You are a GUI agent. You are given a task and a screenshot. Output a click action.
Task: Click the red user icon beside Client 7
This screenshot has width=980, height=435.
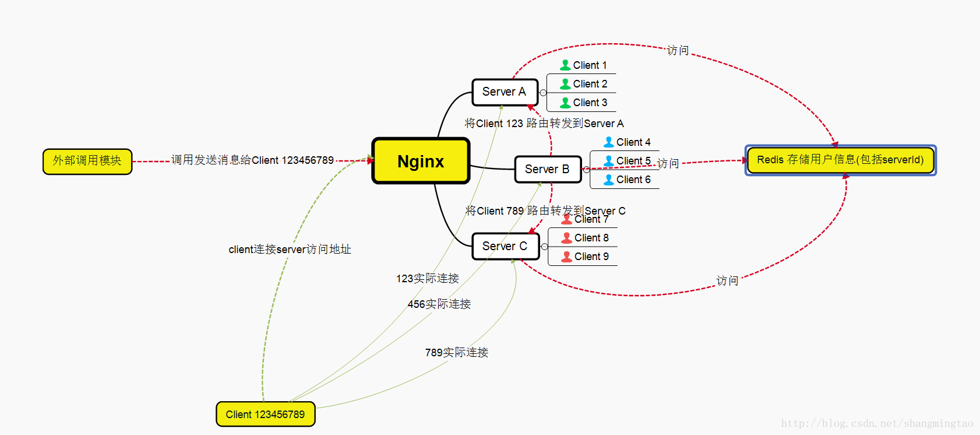pyautogui.click(x=566, y=220)
